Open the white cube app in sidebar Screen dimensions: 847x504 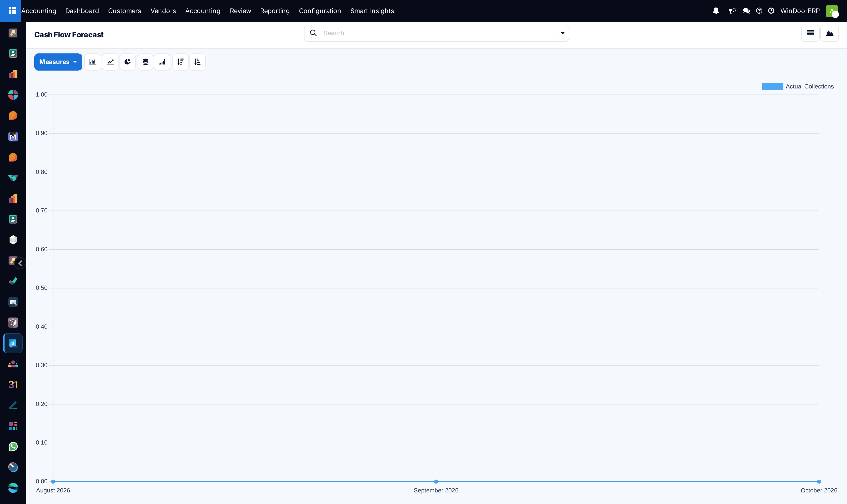13,240
